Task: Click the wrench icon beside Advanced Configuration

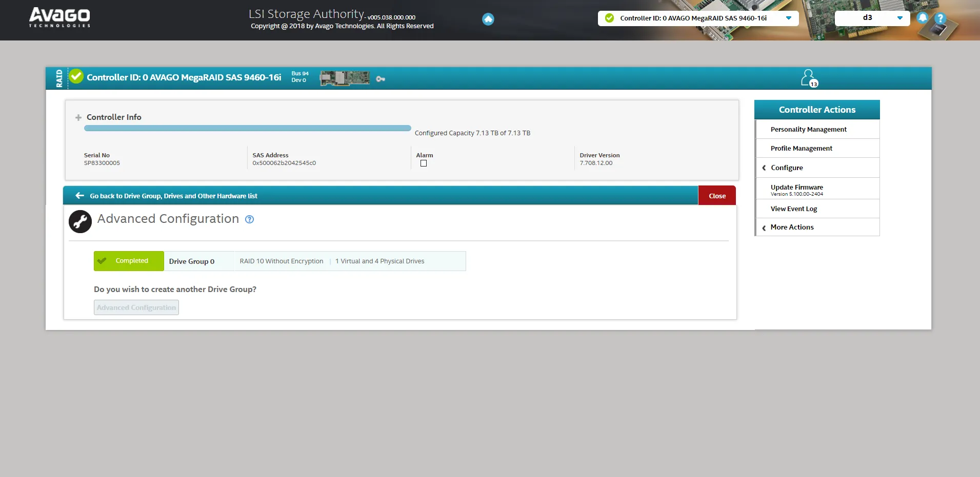Action: 80,221
